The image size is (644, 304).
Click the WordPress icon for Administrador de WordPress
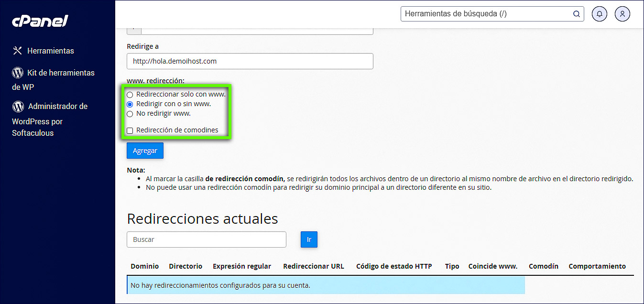pos(17,106)
